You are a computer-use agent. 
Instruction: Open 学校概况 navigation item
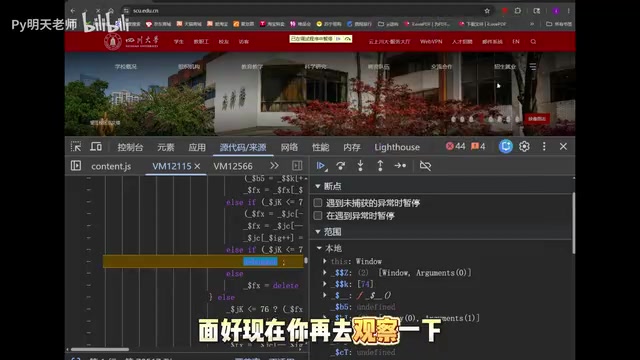(x=125, y=67)
